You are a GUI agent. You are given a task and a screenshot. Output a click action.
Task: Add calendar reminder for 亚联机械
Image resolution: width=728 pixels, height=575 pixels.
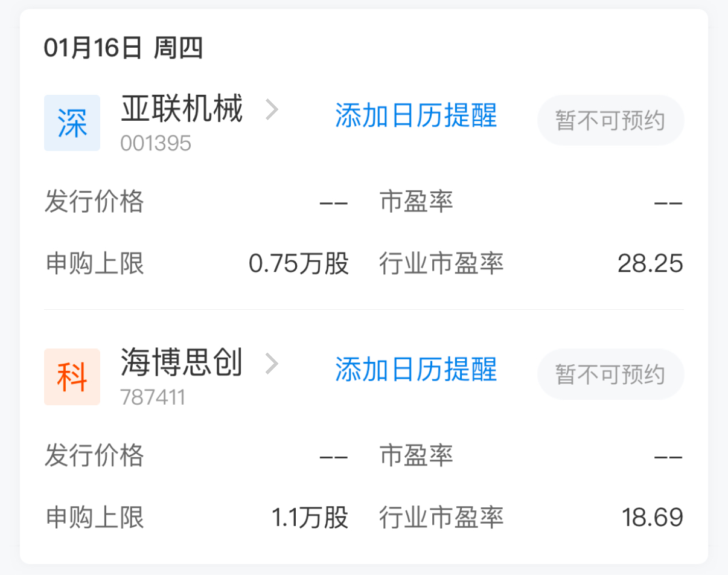[x=416, y=115]
